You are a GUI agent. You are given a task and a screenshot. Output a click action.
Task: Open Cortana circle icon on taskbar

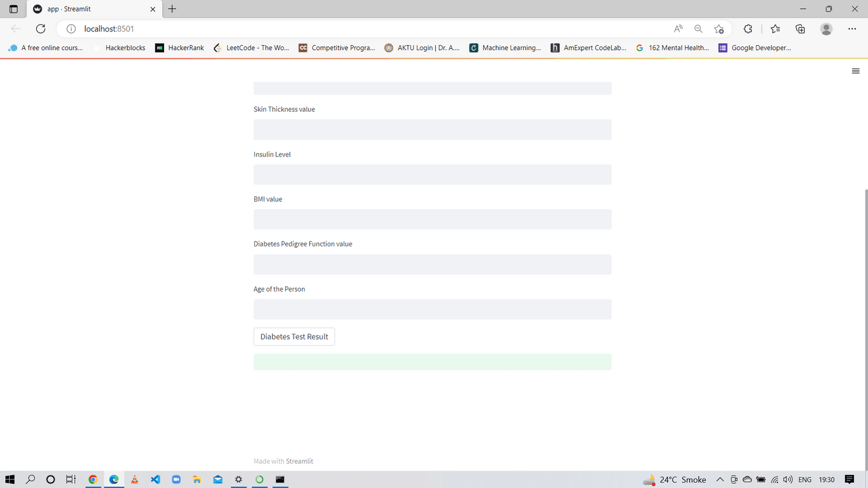51,480
